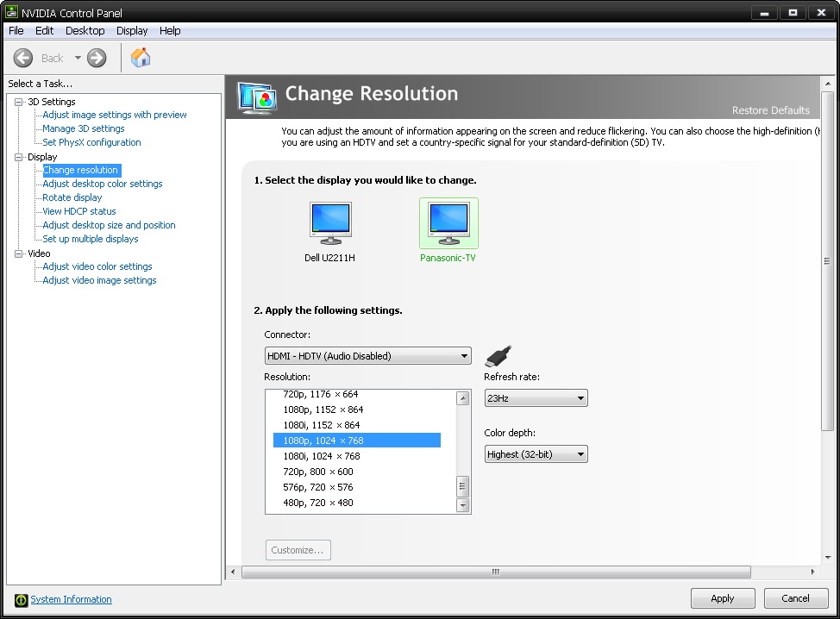
Task: Open the Display menu
Action: click(x=132, y=30)
